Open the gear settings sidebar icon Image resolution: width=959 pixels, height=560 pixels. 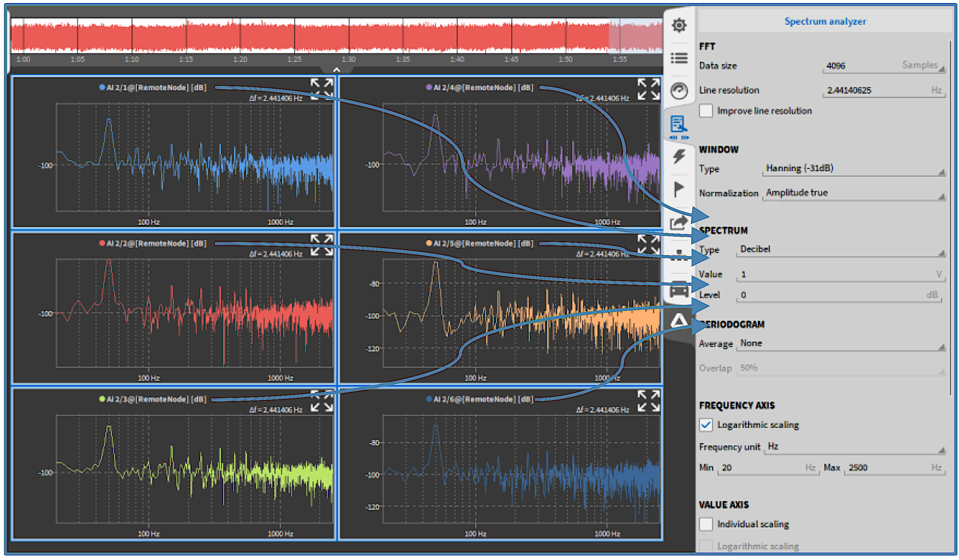coord(679,26)
